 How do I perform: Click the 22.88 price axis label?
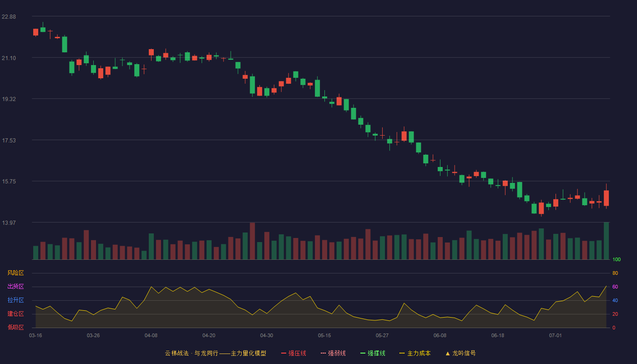tap(9, 17)
